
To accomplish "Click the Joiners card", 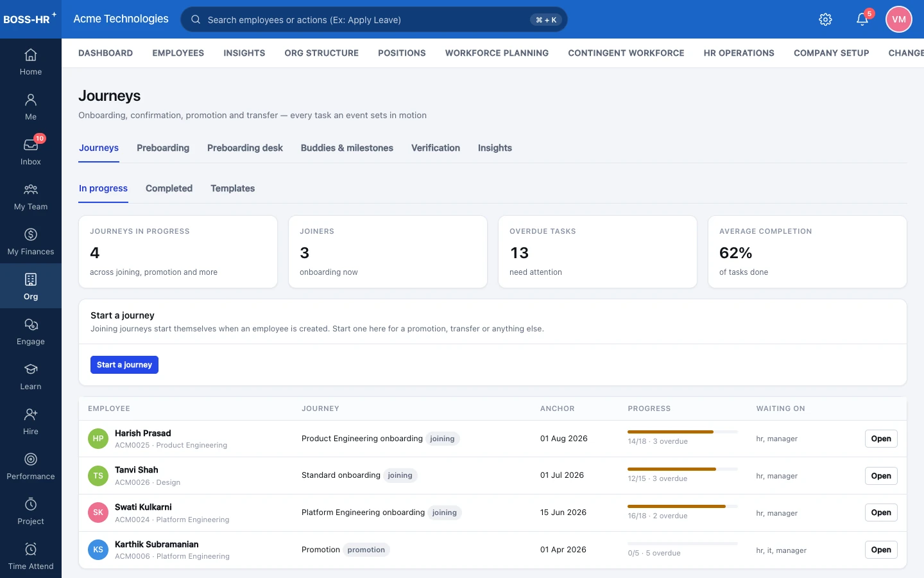I will pos(388,252).
